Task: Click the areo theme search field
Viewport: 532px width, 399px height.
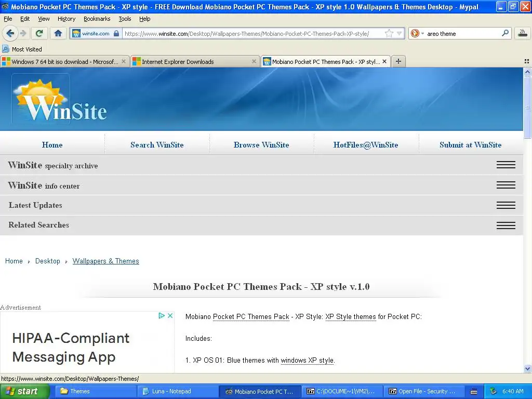Action: click(463, 33)
